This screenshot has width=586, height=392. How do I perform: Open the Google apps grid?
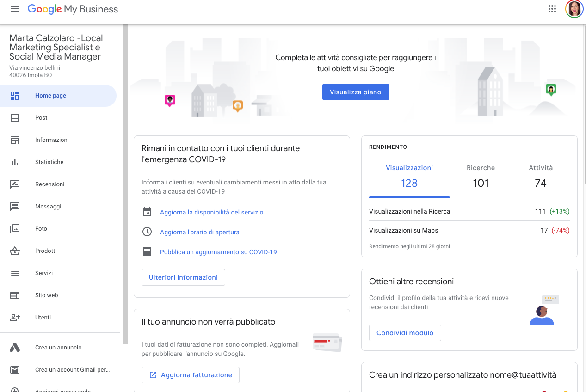tap(552, 9)
